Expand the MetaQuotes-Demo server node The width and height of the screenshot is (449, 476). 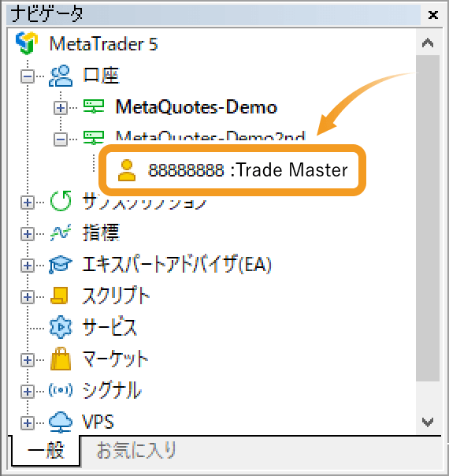point(61,108)
